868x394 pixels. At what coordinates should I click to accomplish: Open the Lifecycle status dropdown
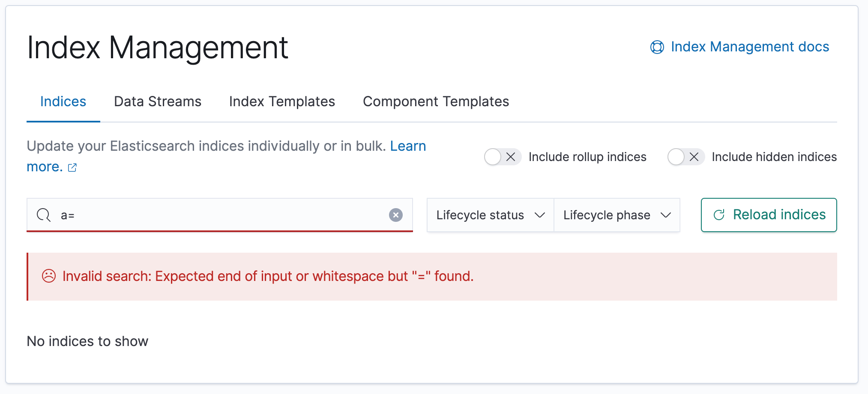490,215
